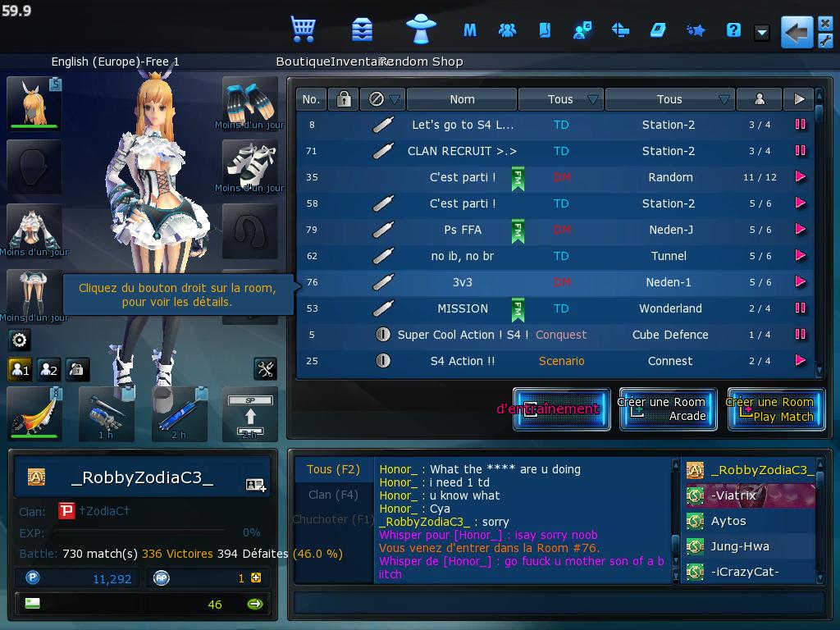Select room 35 with Random map

[555, 177]
